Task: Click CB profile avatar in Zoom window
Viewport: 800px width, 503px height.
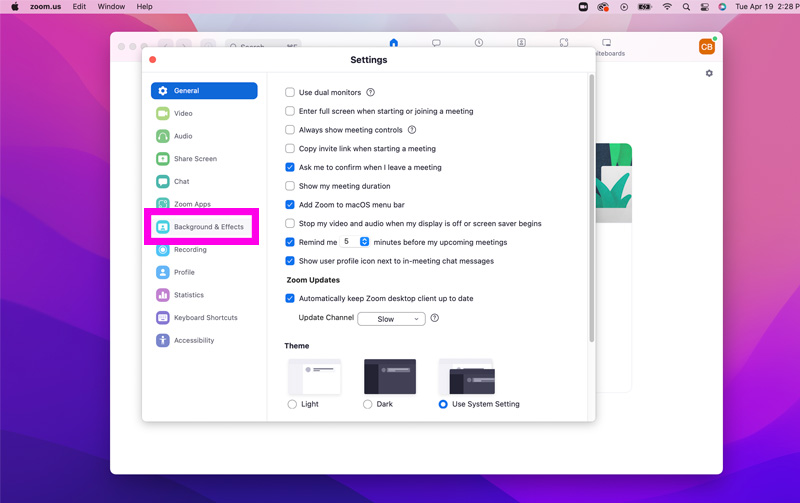Action: (x=707, y=46)
